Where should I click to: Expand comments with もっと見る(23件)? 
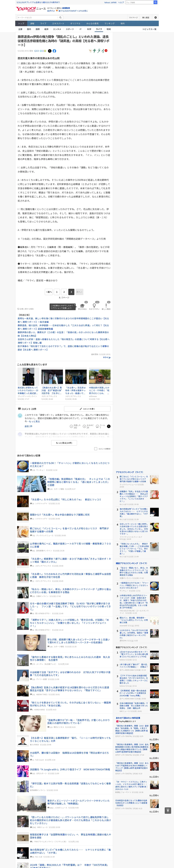click(x=64, y=443)
